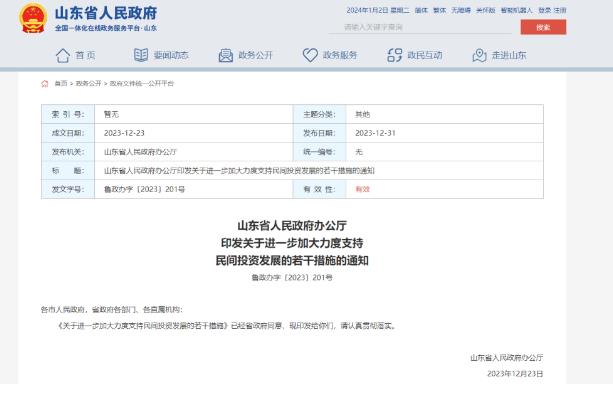613x399 pixels.
Task: Click the home icon beside 首页 in navigation
Action: pyautogui.click(x=63, y=55)
